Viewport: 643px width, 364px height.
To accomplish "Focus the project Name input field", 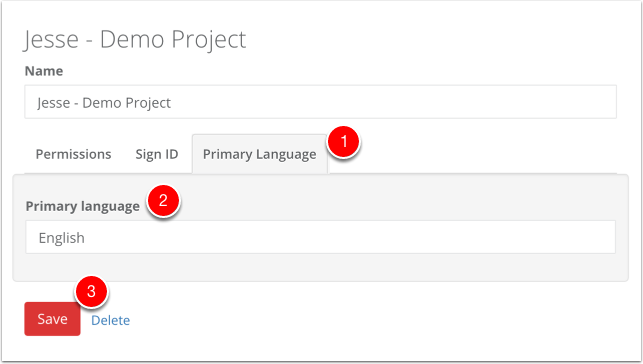I will 320,102.
